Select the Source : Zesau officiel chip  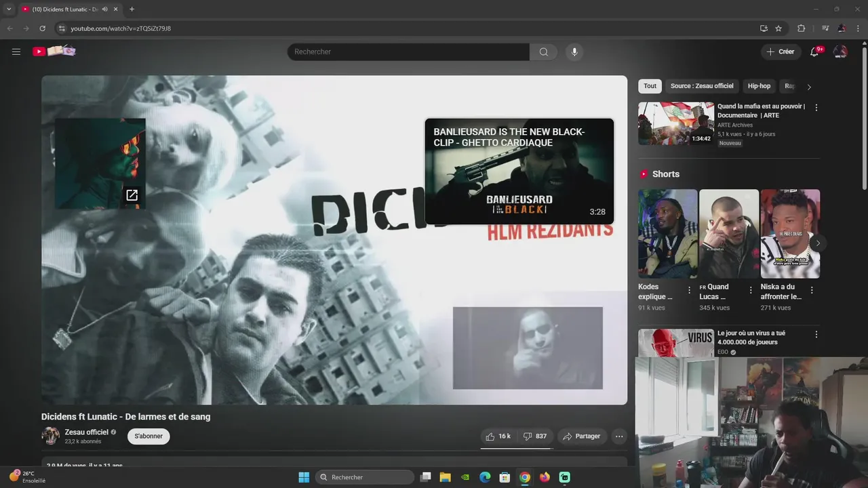coord(702,86)
